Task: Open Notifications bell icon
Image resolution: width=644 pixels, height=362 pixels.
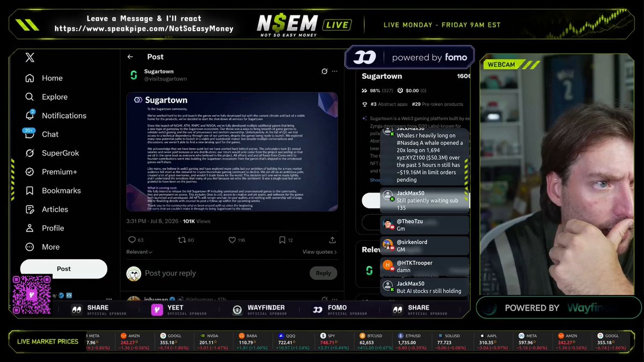Action: pos(30,115)
